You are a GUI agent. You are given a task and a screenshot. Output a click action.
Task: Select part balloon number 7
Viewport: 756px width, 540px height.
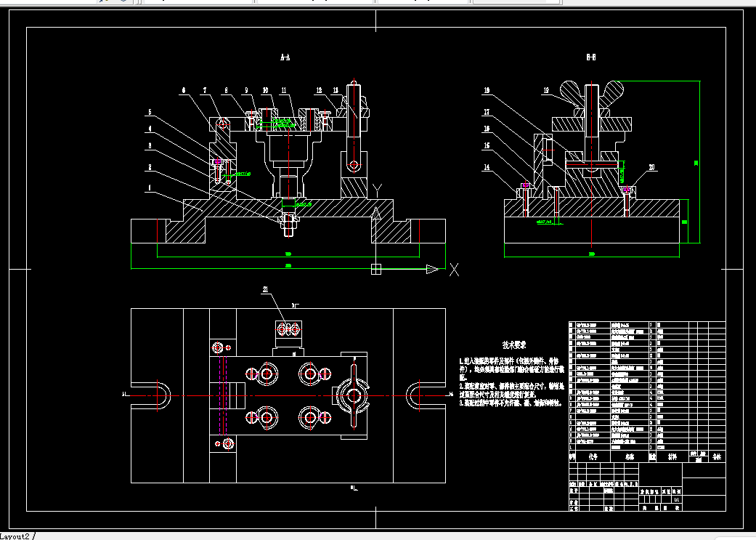[205, 90]
